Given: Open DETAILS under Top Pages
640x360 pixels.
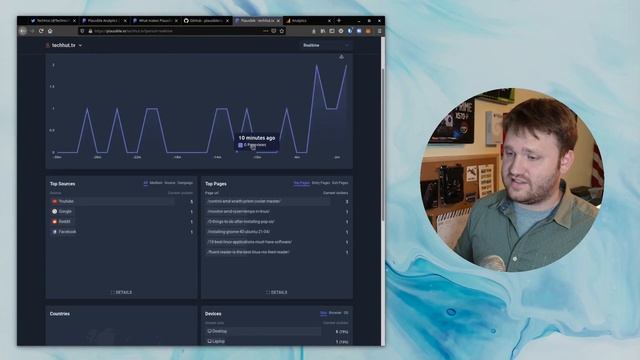Looking at the screenshot, I should tap(277, 292).
